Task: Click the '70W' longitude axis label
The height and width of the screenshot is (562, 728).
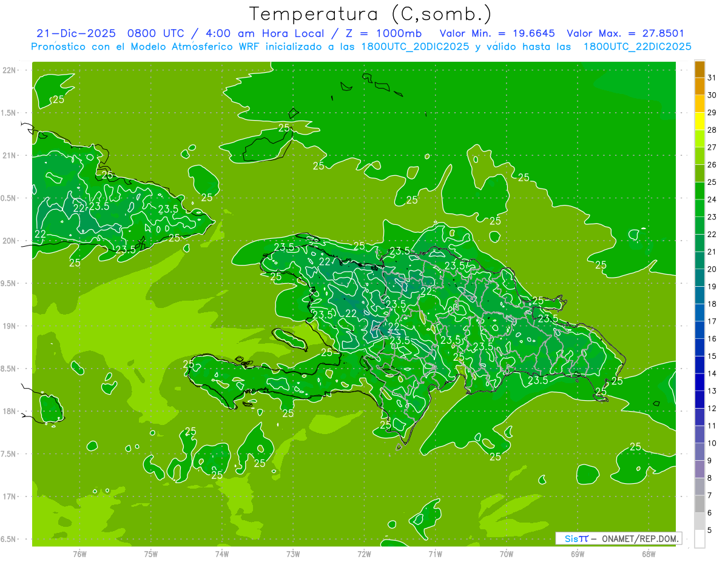Action: [507, 554]
